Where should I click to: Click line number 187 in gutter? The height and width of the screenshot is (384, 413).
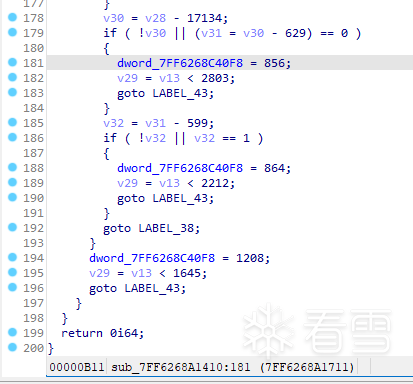click(33, 153)
